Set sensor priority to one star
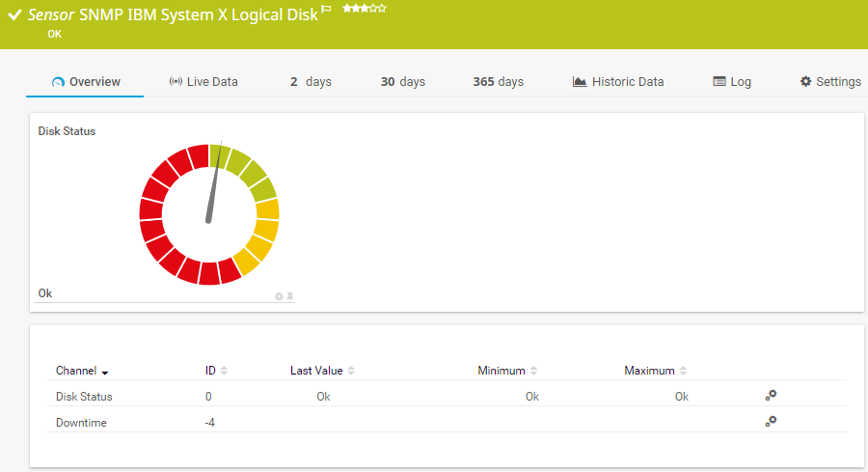Viewport: 868px width, 472px height. (x=347, y=9)
